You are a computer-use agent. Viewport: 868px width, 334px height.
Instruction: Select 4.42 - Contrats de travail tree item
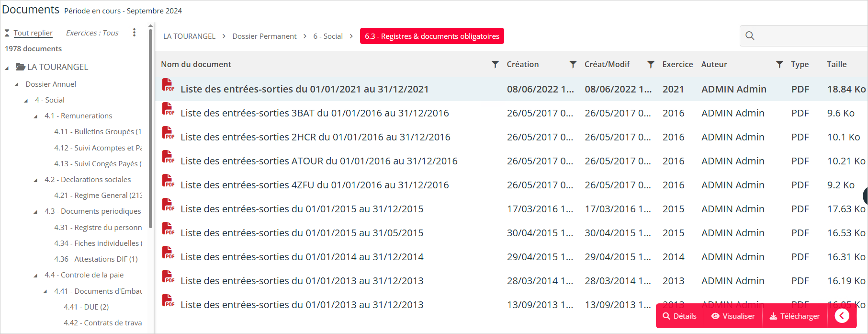[x=102, y=322]
